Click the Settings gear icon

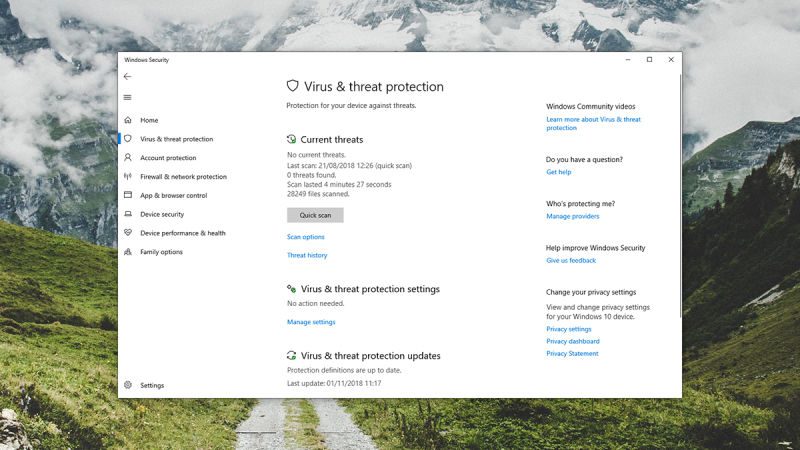tap(128, 385)
